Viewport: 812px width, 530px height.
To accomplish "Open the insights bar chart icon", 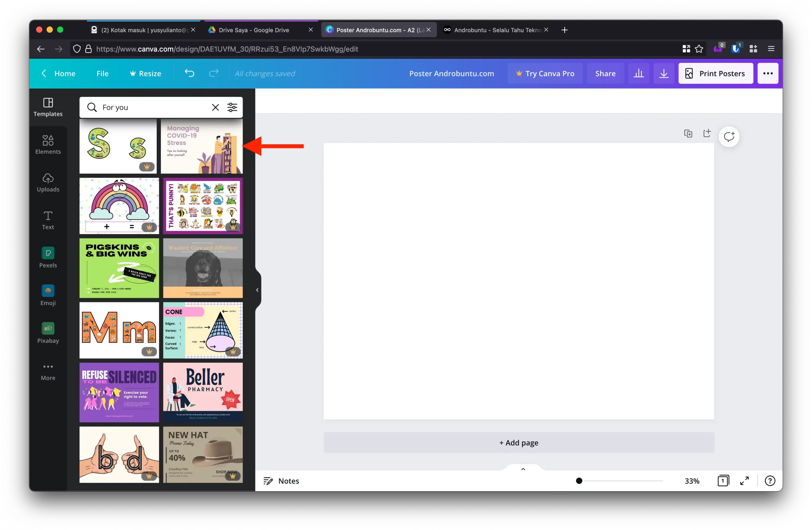I will click(x=639, y=73).
